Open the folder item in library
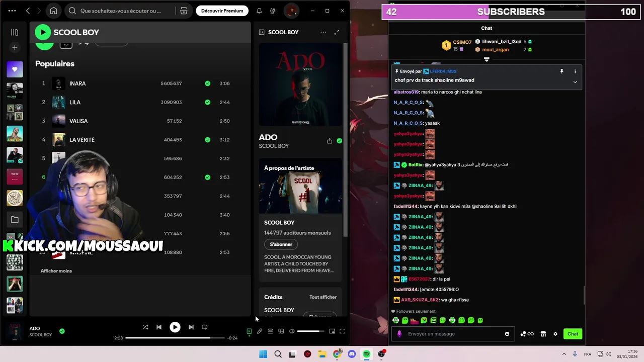644x362 pixels. click(15, 220)
